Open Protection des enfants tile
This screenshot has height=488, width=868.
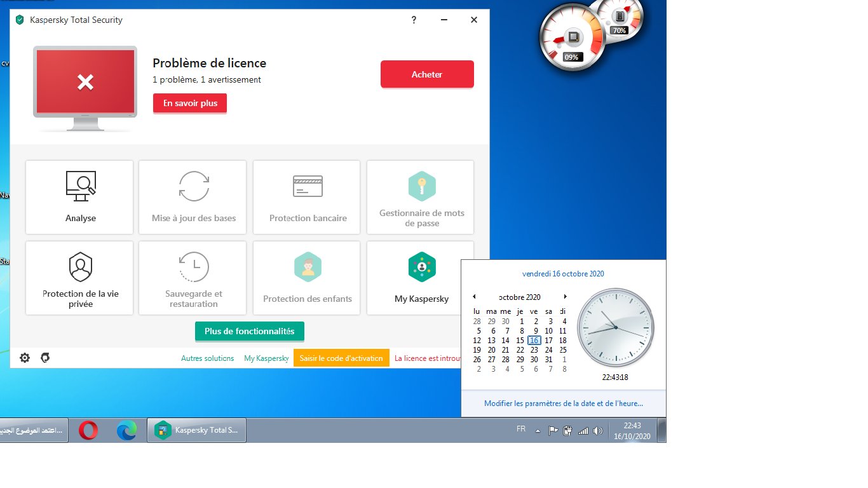pyautogui.click(x=307, y=278)
